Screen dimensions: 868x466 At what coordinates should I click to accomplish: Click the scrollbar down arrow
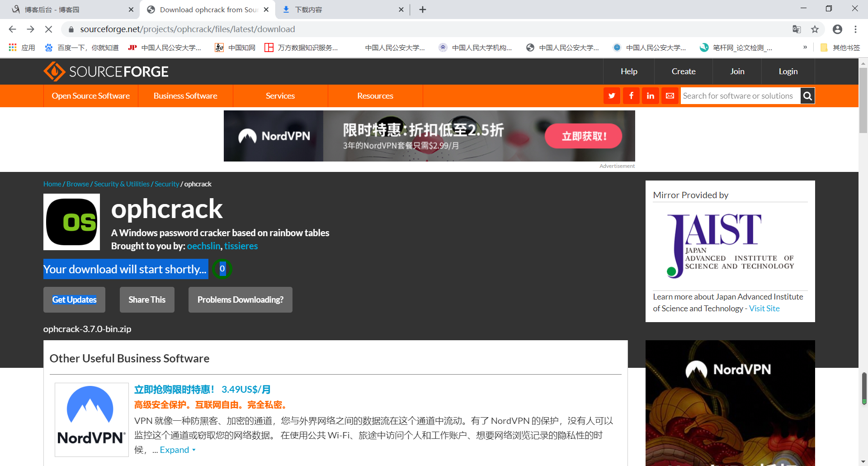[x=863, y=461]
